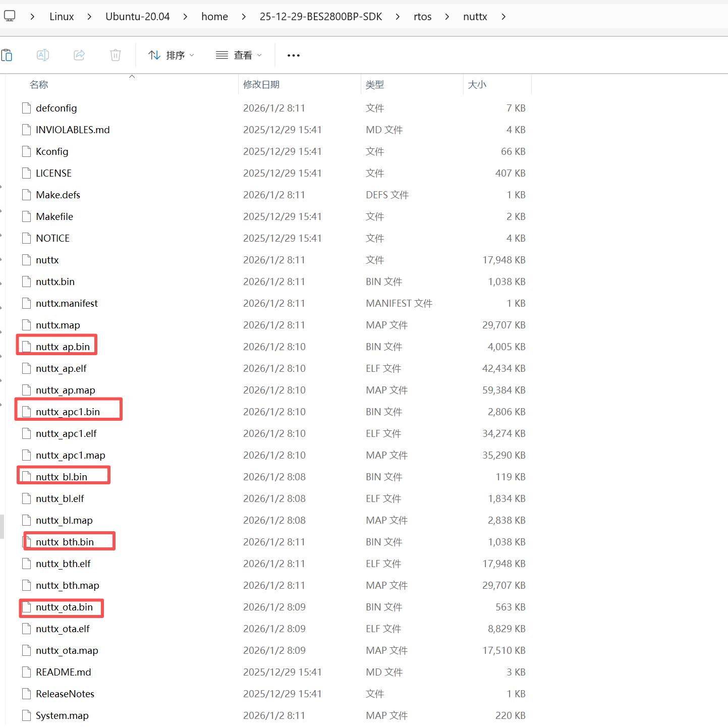
Task: Select the nuttx_apc1.bin file name
Action: coord(68,412)
